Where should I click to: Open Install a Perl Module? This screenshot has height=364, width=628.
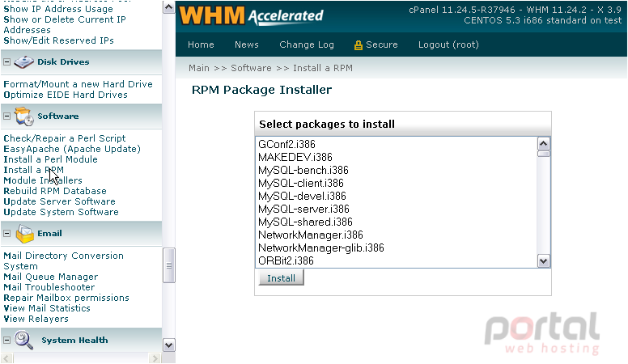tap(50, 159)
